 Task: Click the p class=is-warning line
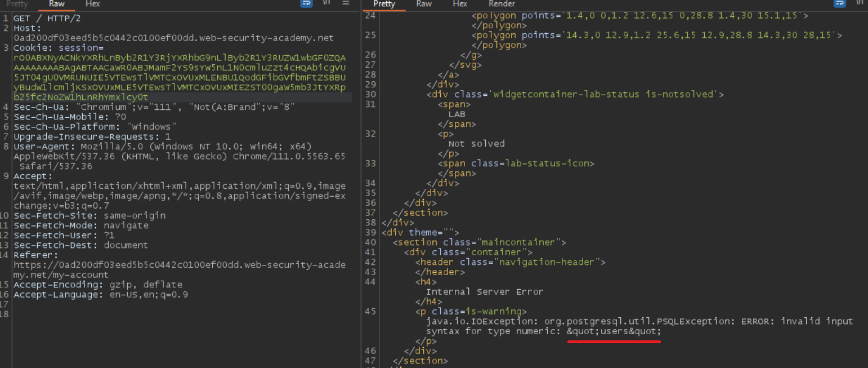pos(471,311)
